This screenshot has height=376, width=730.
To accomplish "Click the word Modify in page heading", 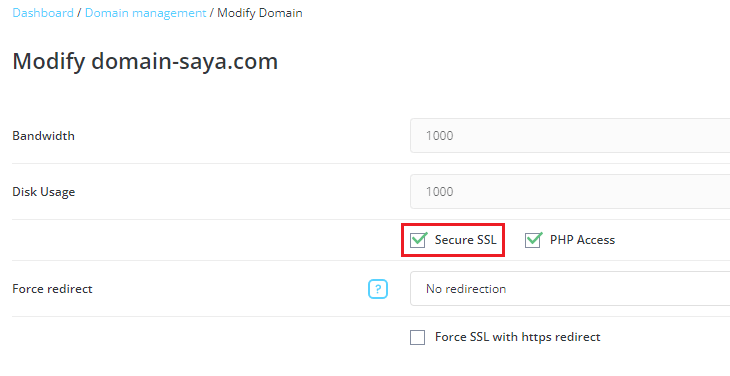I will [49, 61].
